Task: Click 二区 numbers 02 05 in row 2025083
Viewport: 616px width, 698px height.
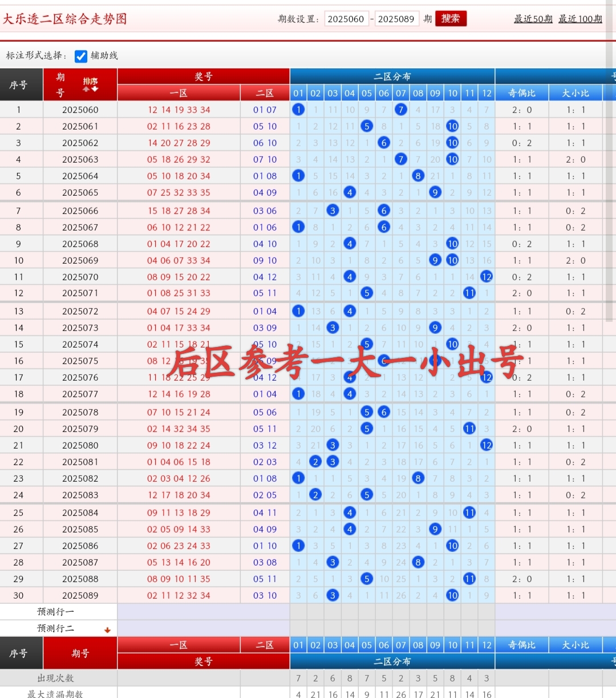Action: 265,495
